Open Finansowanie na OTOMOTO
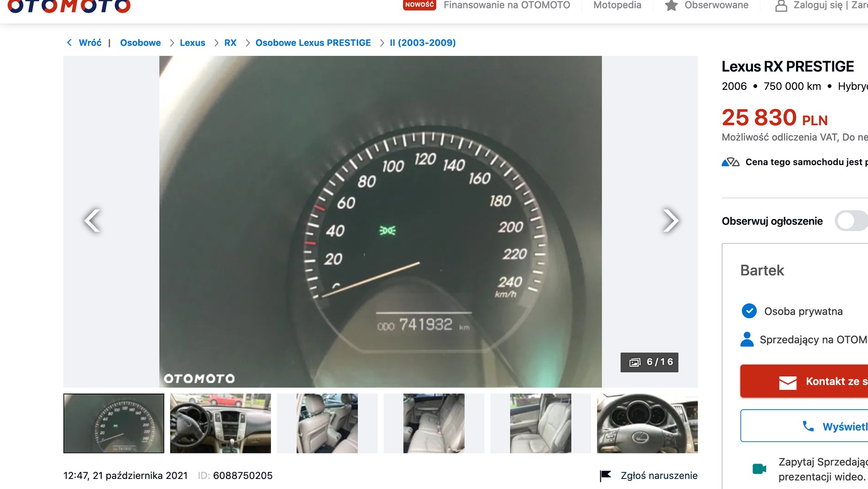This screenshot has width=868, height=489. [507, 5]
